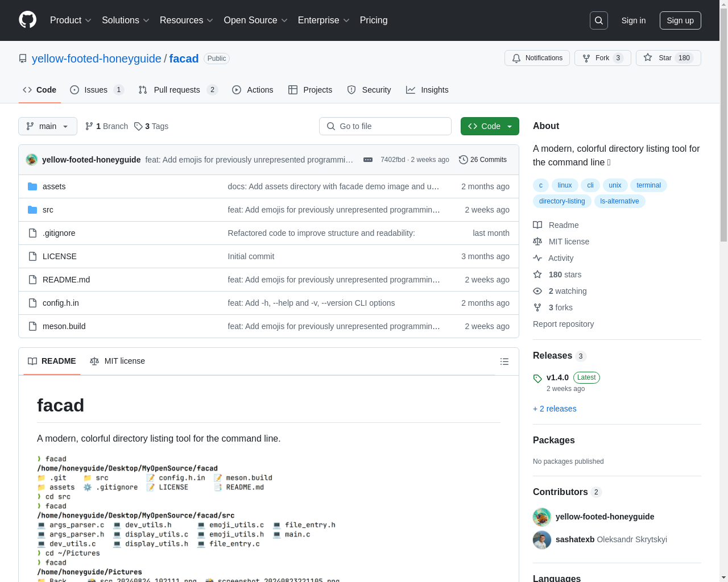Open the 1 Branch link
This screenshot has height=582, width=728.
(x=106, y=126)
